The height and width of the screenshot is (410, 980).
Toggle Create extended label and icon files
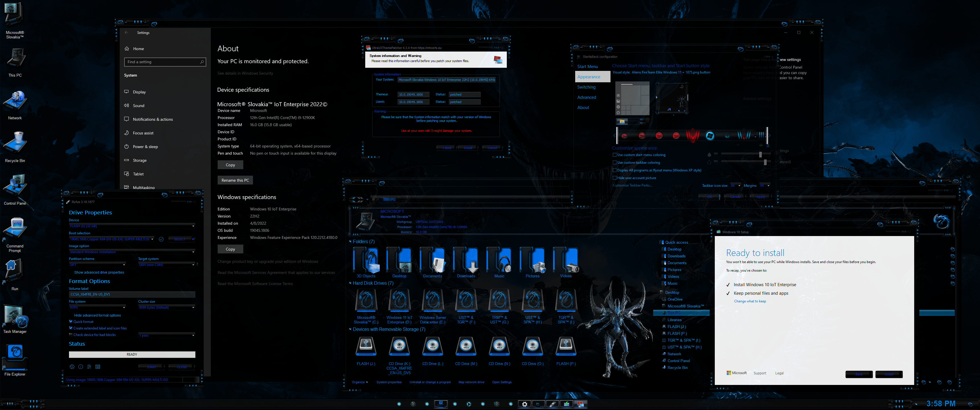coord(71,328)
